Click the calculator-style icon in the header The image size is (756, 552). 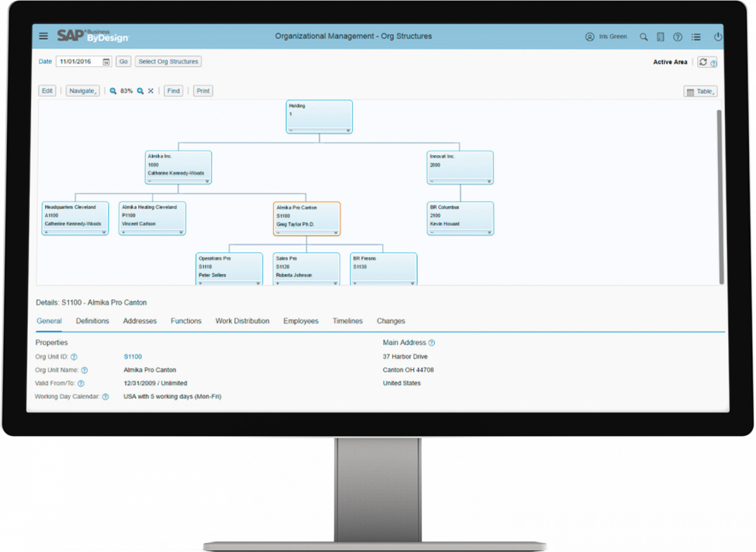[660, 37]
